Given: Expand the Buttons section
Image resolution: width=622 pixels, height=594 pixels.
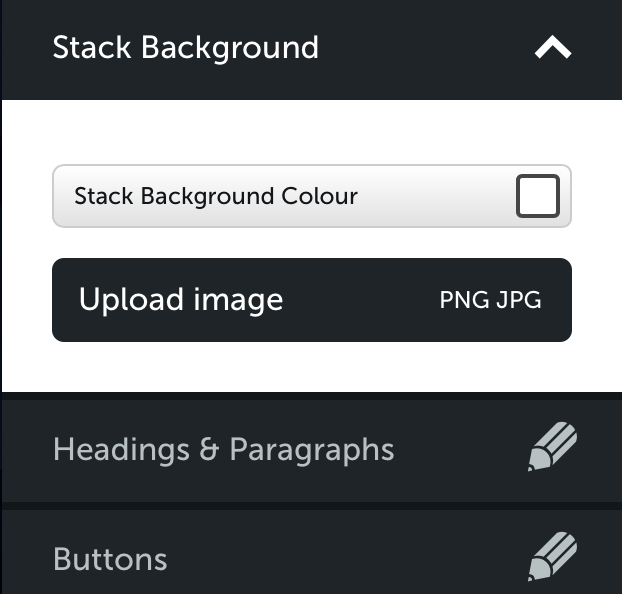Looking at the screenshot, I should click(312, 552).
